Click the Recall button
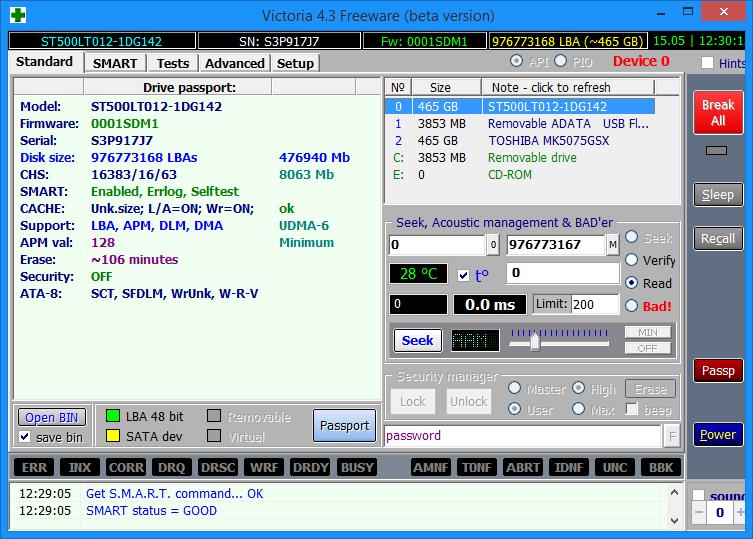Viewport: 753px width, 539px height. coord(718,239)
